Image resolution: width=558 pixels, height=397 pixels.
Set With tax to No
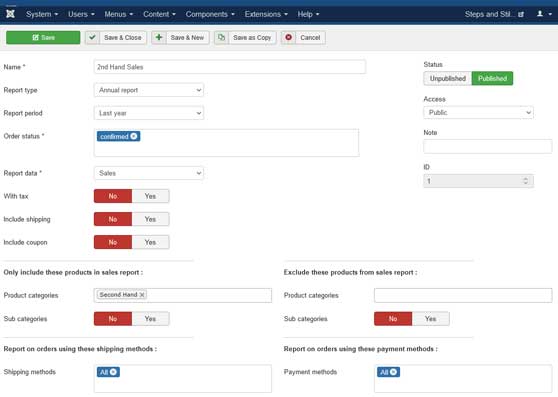tap(113, 196)
